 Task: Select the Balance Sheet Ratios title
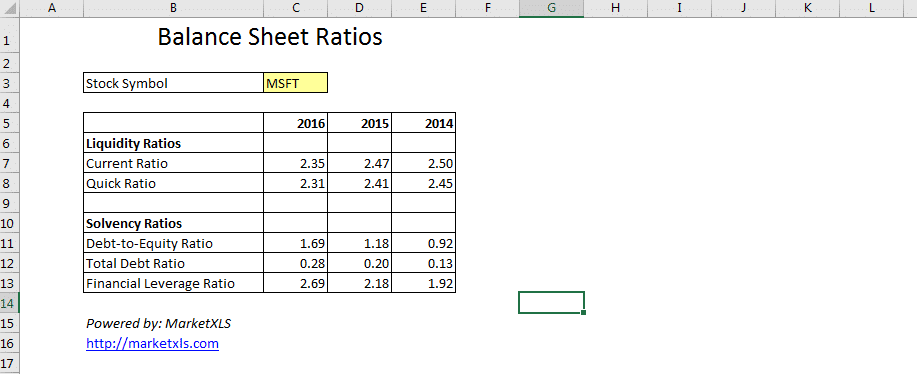270,37
